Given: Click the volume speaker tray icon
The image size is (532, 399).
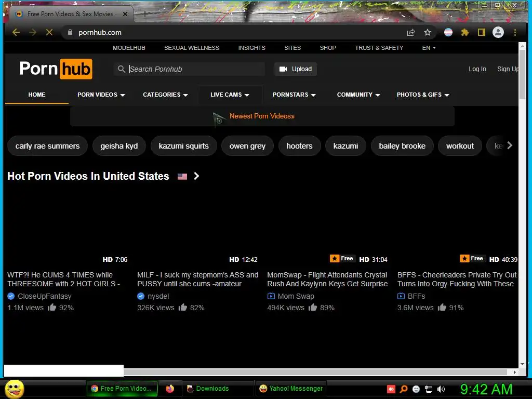Looking at the screenshot, I should coord(441,389).
